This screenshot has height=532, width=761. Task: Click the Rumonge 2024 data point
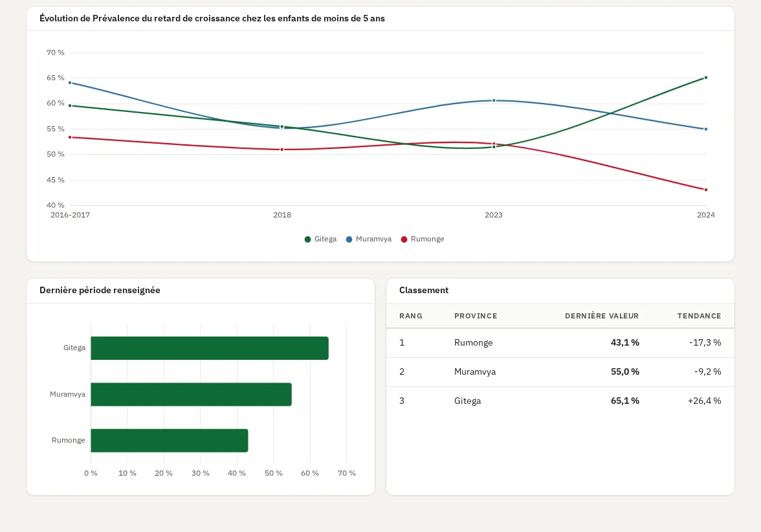tap(705, 190)
